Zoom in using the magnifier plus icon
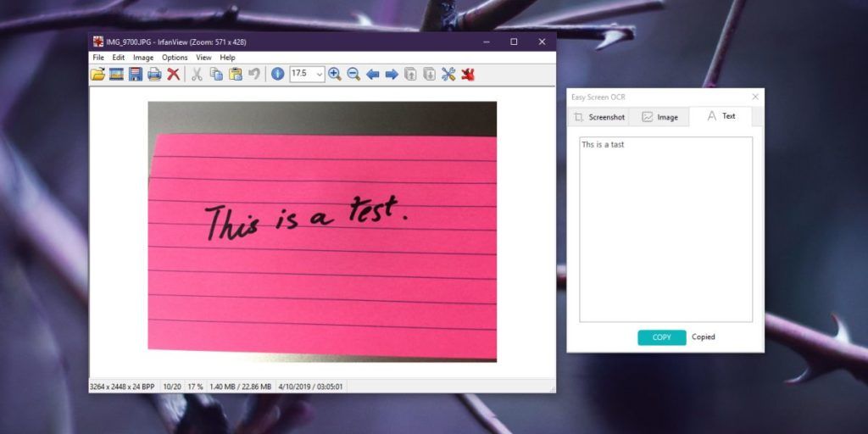Screen dimensions: 868x434 click(x=335, y=75)
